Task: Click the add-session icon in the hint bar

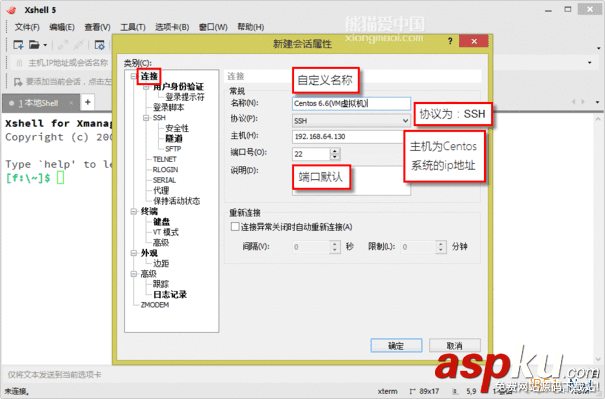Action: pyautogui.click(x=18, y=82)
